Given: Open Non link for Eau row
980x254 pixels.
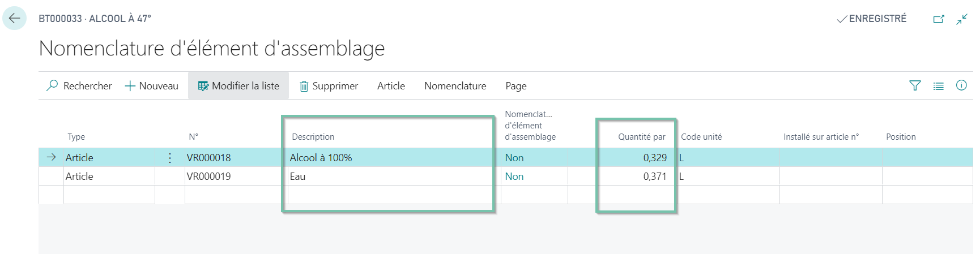Looking at the screenshot, I should pyautogui.click(x=514, y=176).
